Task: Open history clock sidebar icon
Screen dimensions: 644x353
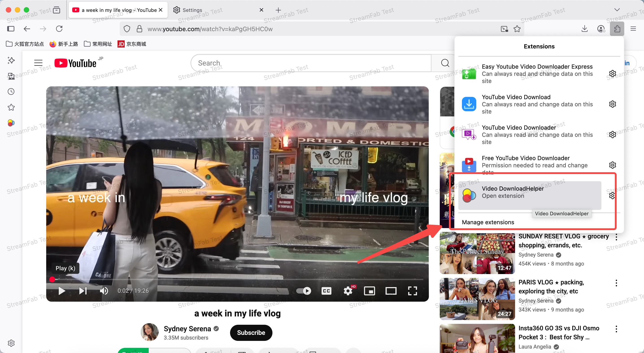Action: [11, 92]
